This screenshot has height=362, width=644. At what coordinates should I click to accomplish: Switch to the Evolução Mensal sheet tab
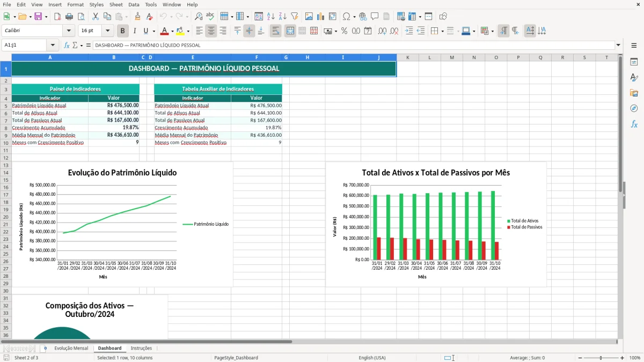tap(71, 348)
